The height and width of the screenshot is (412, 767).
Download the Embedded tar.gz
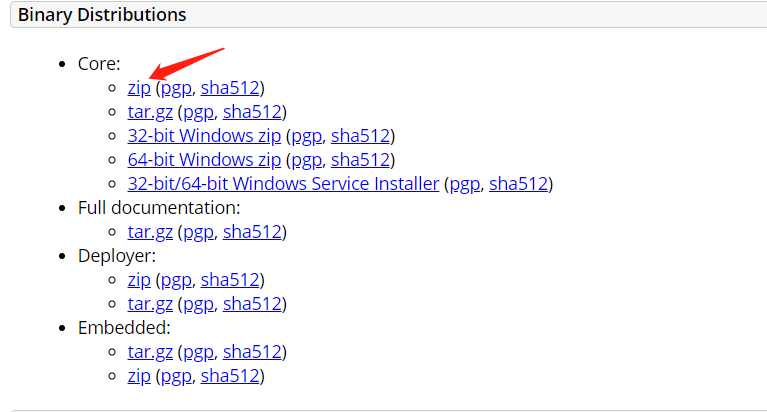[x=150, y=352]
